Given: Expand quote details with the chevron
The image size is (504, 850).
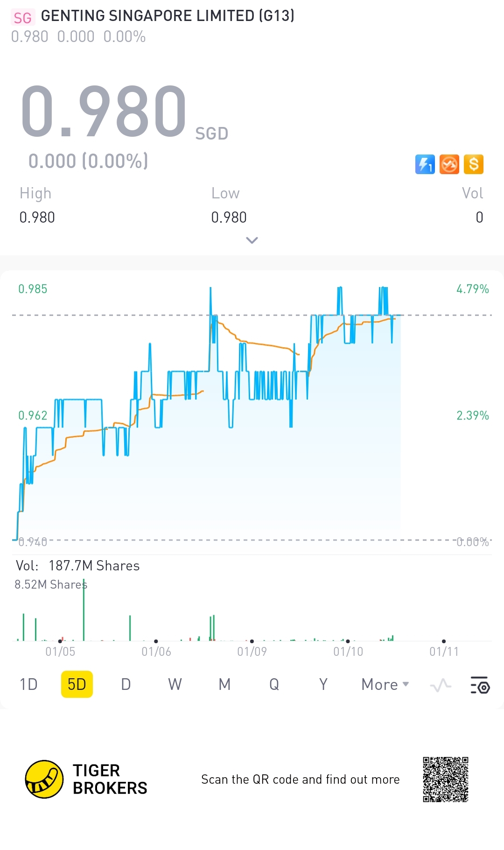Looking at the screenshot, I should tap(252, 240).
